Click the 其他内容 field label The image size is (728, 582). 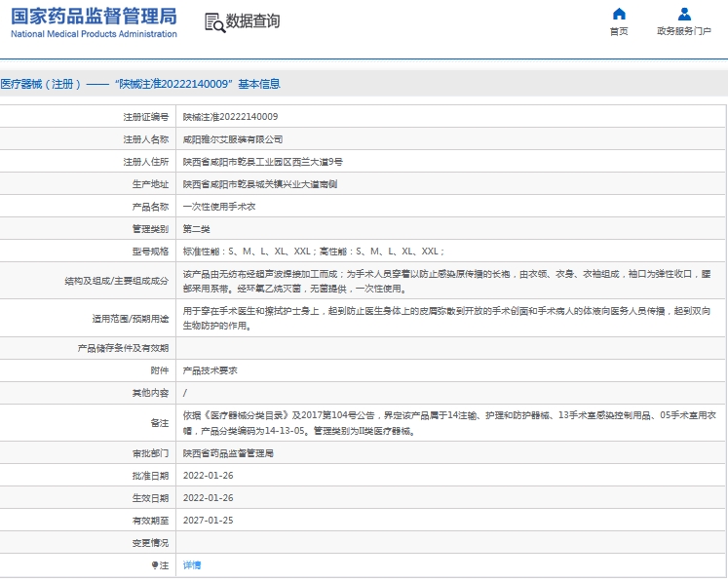point(150,393)
